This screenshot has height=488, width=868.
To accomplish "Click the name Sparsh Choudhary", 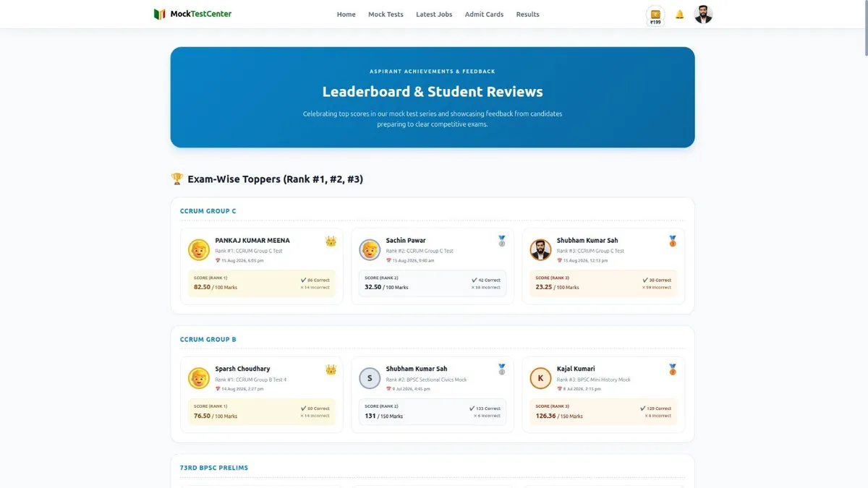I will coord(242,369).
